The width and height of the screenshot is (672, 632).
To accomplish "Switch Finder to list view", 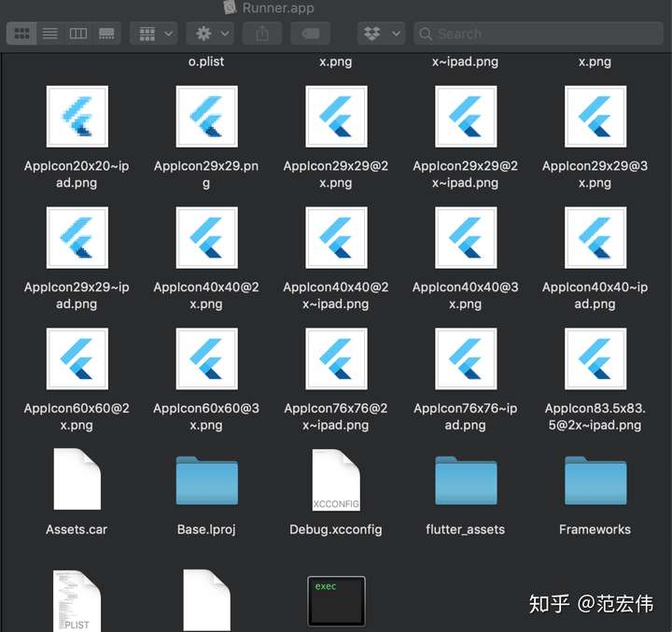I will 50,34.
